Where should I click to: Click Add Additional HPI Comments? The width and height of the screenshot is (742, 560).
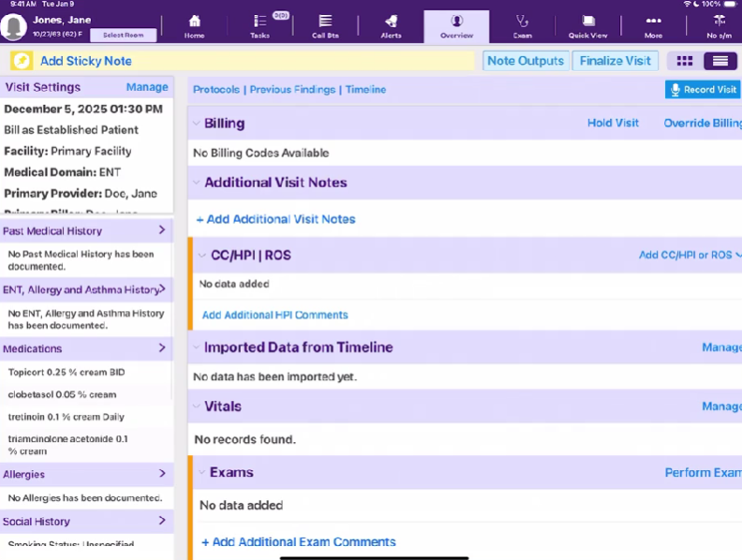pyautogui.click(x=275, y=315)
